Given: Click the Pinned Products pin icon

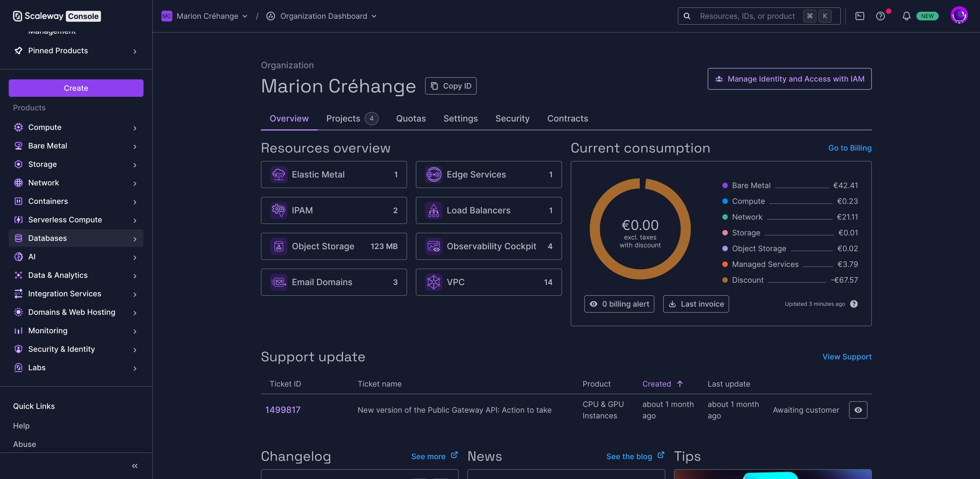Looking at the screenshot, I should [18, 51].
